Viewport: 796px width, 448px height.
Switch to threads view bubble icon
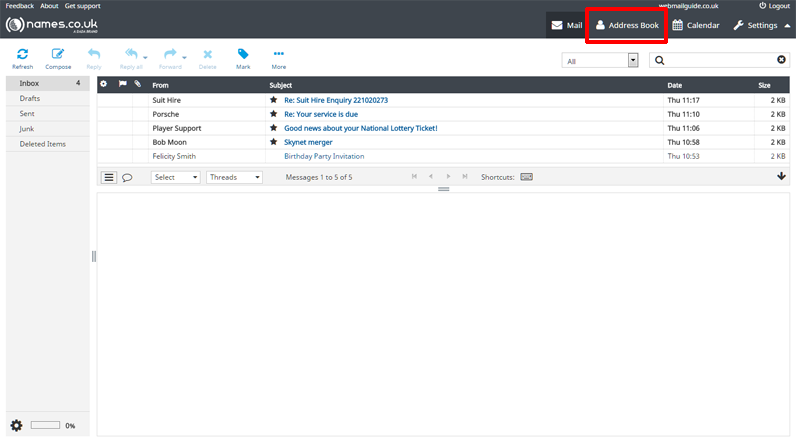[x=127, y=177]
